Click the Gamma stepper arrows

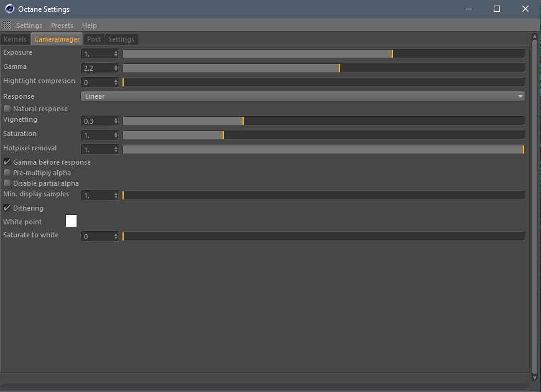click(116, 68)
